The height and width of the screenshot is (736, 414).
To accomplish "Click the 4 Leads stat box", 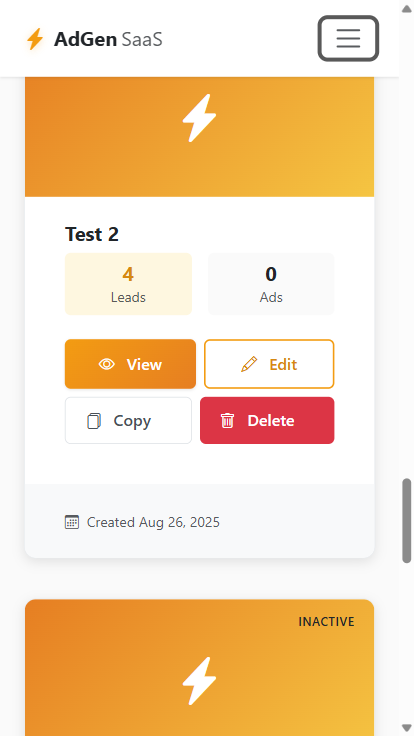I will 128,284.
